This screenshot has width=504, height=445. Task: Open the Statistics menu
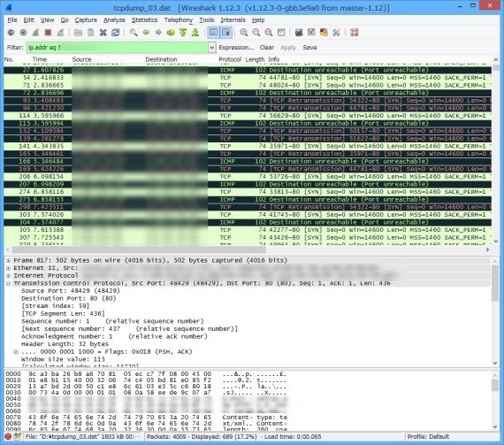144,20
